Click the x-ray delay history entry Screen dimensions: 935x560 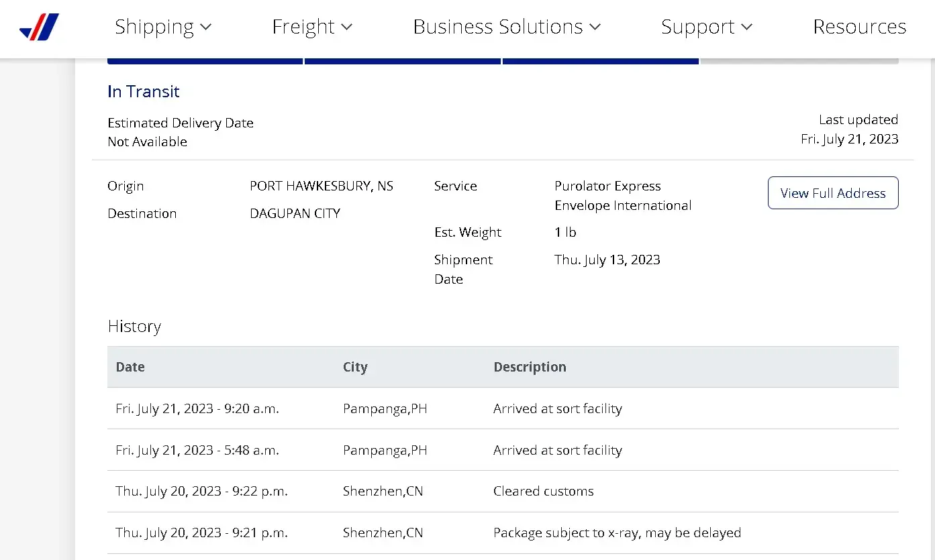pyautogui.click(x=617, y=533)
